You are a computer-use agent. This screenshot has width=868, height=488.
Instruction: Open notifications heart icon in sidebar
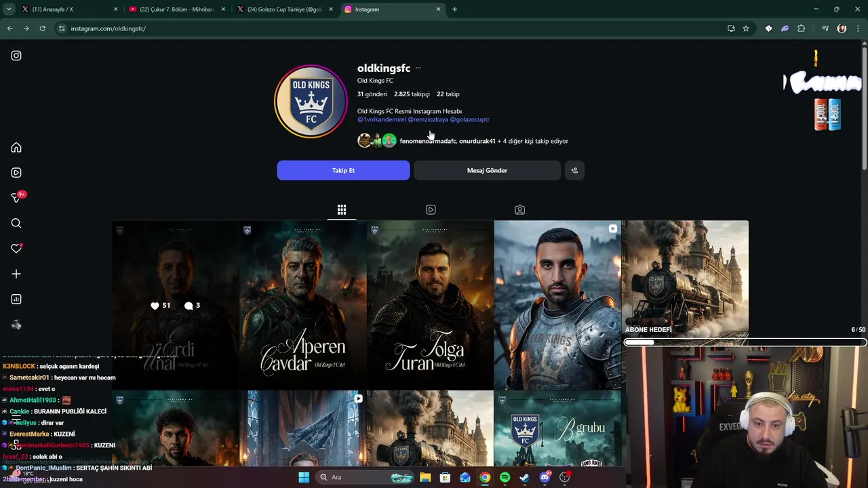pyautogui.click(x=16, y=249)
